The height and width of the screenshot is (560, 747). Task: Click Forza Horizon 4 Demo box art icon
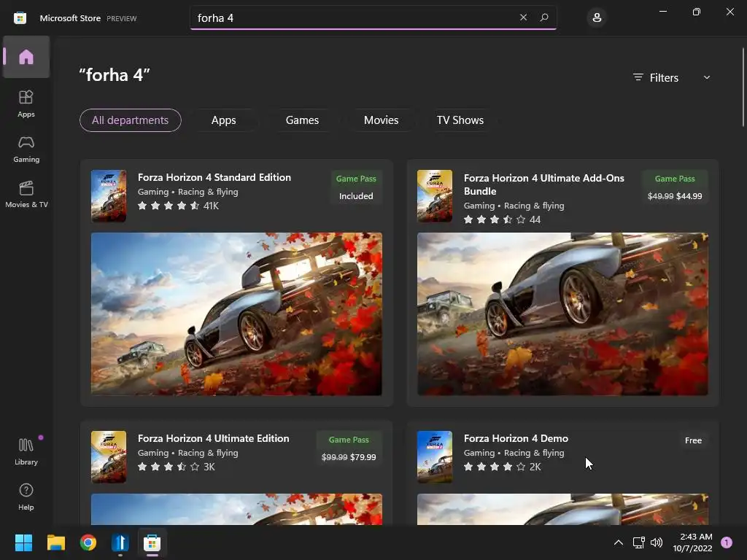435,456
